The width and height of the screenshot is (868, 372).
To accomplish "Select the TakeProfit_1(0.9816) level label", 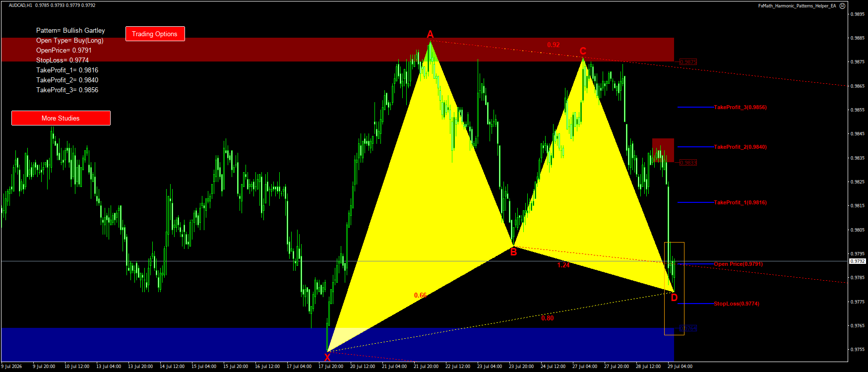I will tap(740, 202).
